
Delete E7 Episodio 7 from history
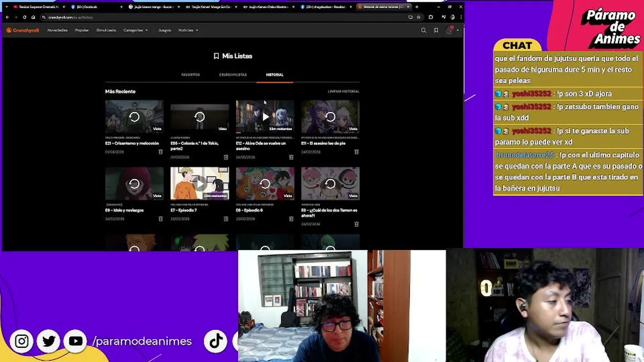(x=226, y=219)
